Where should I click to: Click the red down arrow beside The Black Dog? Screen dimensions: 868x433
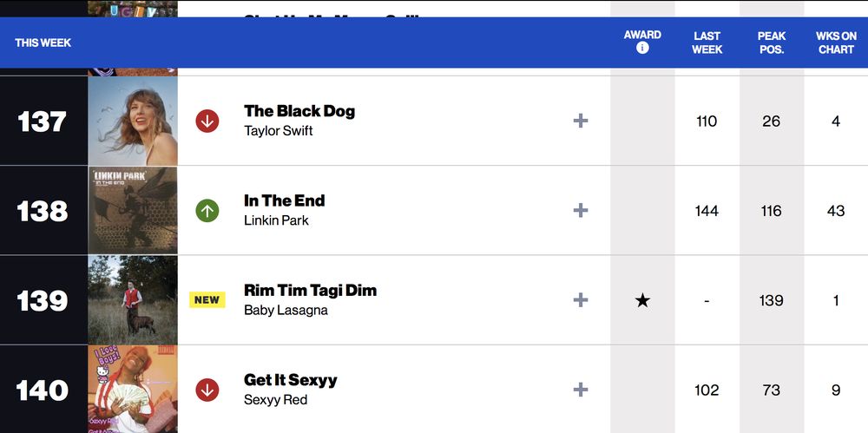207,121
